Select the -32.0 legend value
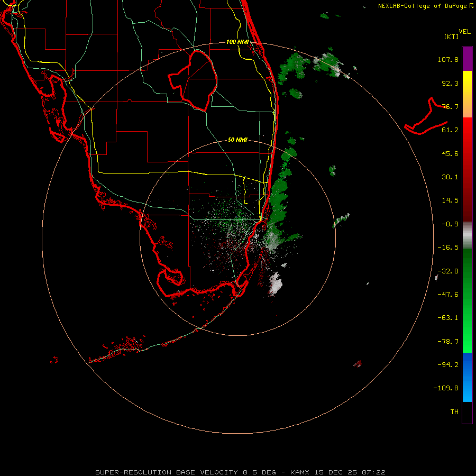This screenshot has height=476, width=476. [448, 271]
